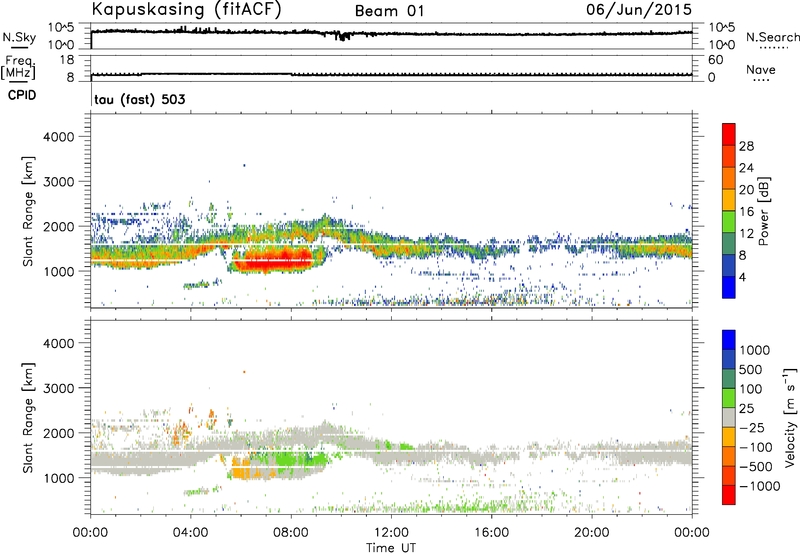Select the Beam 01 label
The width and height of the screenshot is (800, 554).
pyautogui.click(x=389, y=11)
